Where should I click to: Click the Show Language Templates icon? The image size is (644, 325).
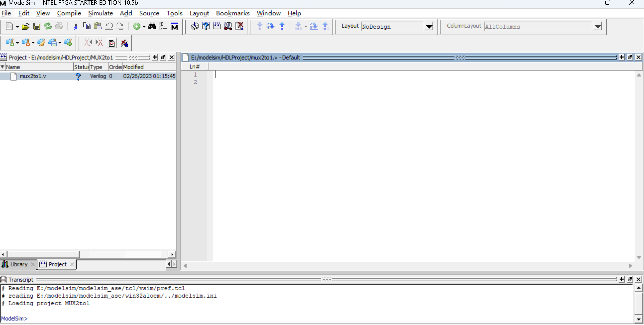coord(112,43)
